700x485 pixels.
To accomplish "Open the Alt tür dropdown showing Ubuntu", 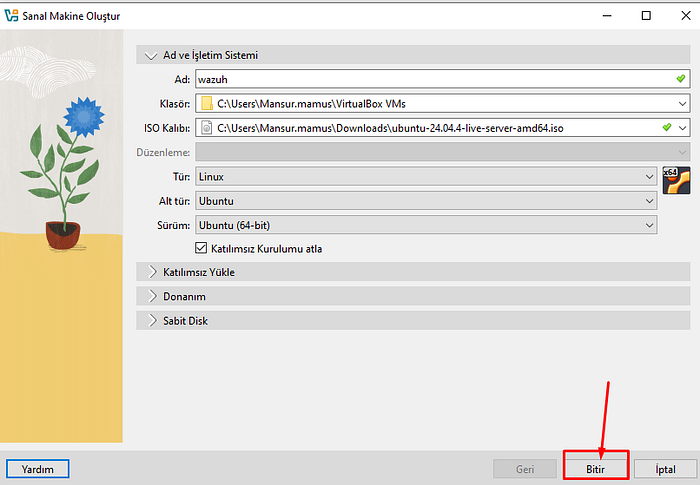I will click(x=426, y=201).
